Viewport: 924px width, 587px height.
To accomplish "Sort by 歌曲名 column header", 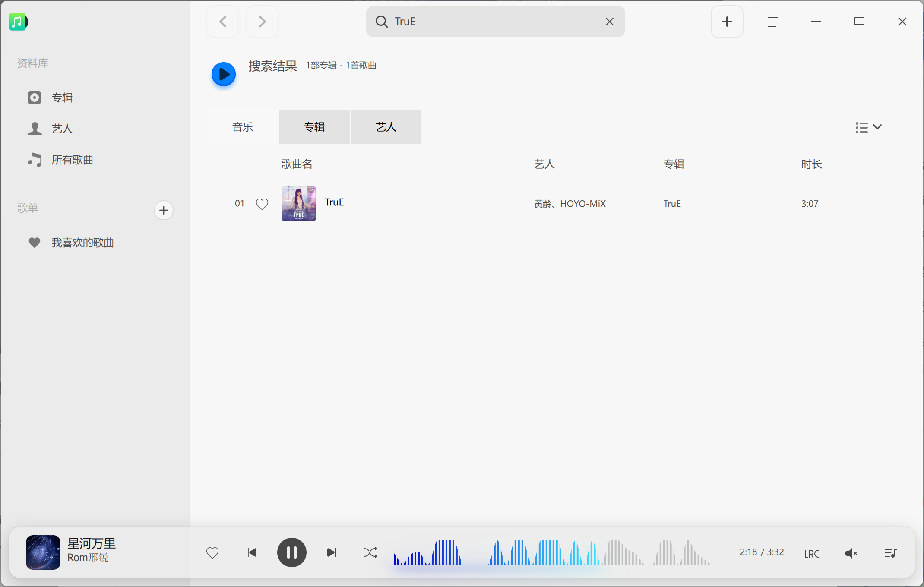I will point(297,164).
